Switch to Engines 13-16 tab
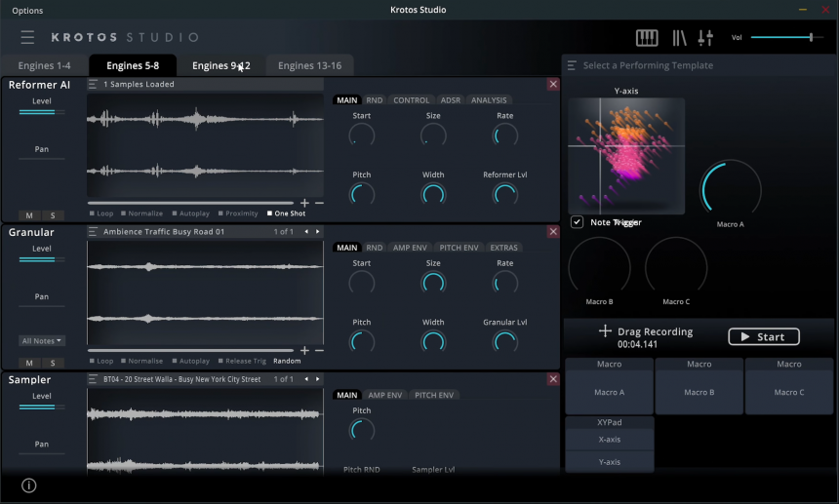The image size is (839, 504). tap(310, 65)
